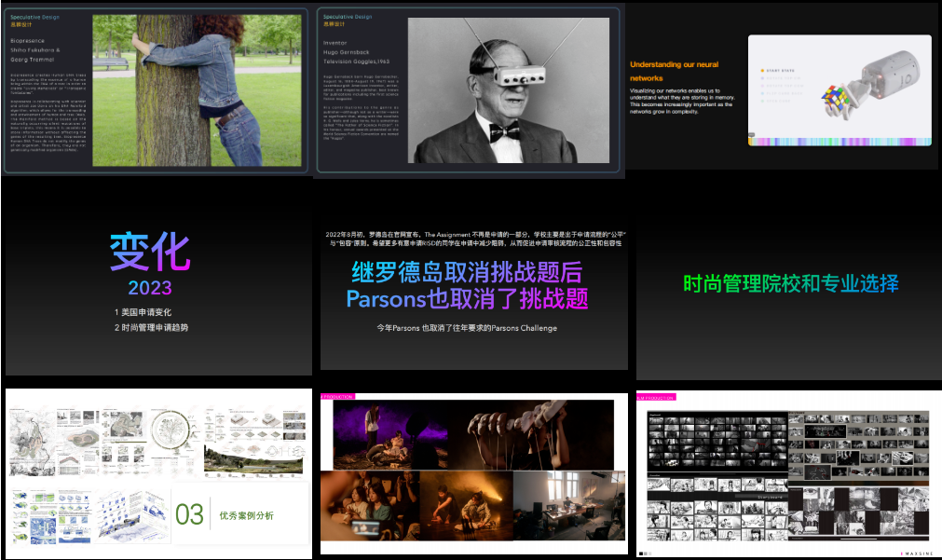Open the Hugo Gernsback Television Goggles slide
942x560 pixels.
(x=468, y=90)
